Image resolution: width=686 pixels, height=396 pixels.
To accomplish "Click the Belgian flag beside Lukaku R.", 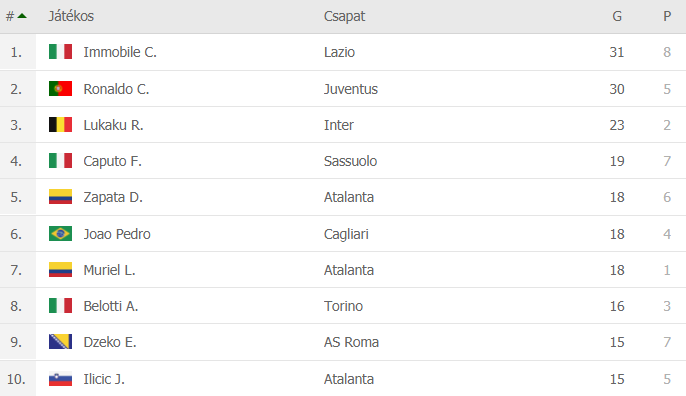I will [x=60, y=125].
